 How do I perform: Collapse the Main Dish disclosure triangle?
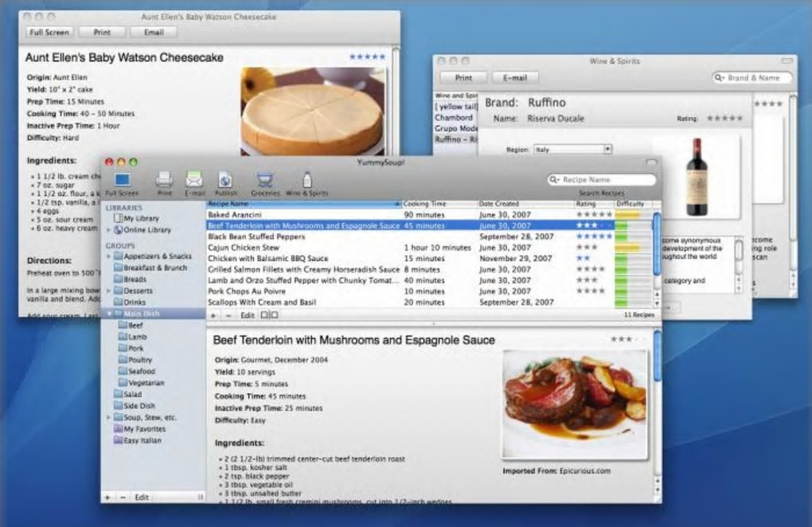pyautogui.click(x=109, y=314)
